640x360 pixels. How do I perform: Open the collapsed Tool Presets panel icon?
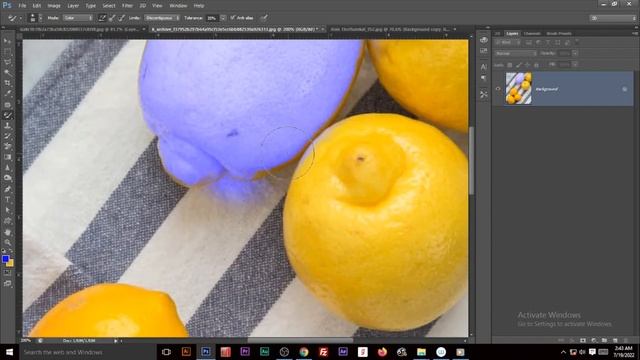484,94
